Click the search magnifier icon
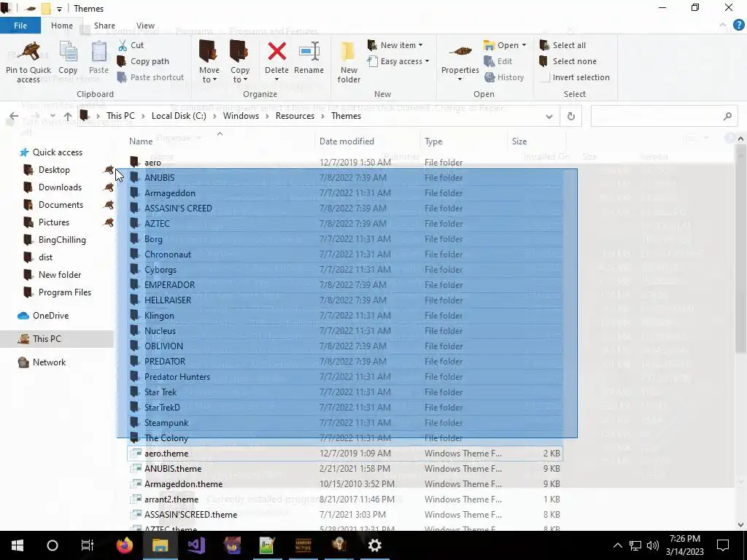747x560 pixels. click(x=727, y=116)
